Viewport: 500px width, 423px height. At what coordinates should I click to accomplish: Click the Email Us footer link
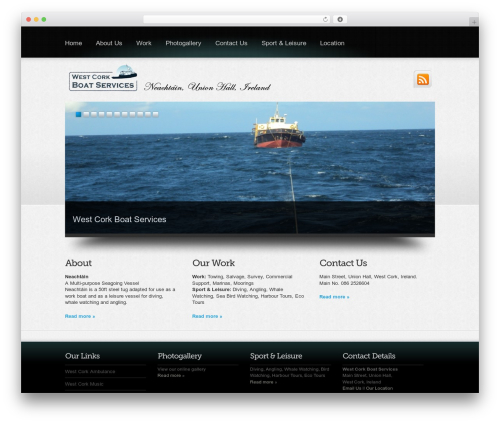pyautogui.click(x=352, y=388)
